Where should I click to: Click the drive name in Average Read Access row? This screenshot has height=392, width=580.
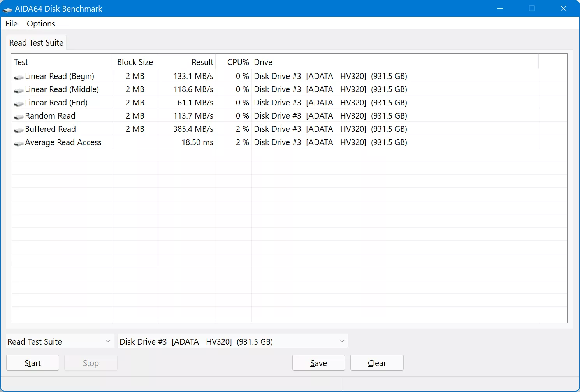(330, 142)
